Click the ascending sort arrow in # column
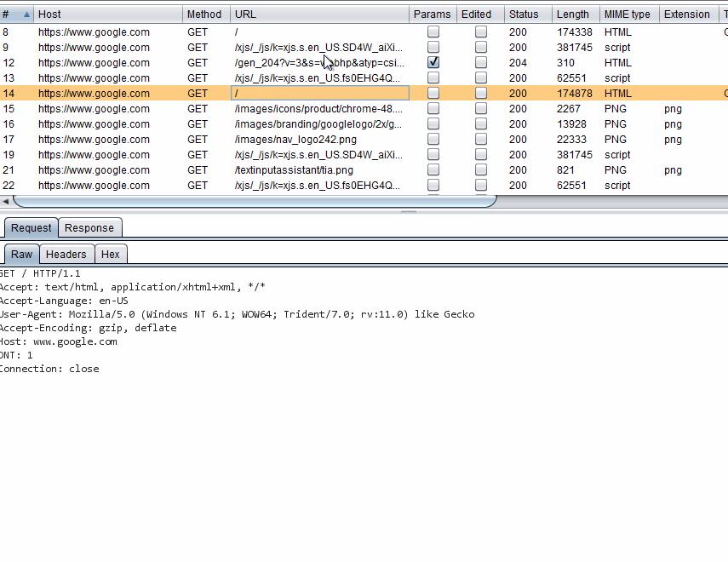728x562 pixels. tap(26, 14)
